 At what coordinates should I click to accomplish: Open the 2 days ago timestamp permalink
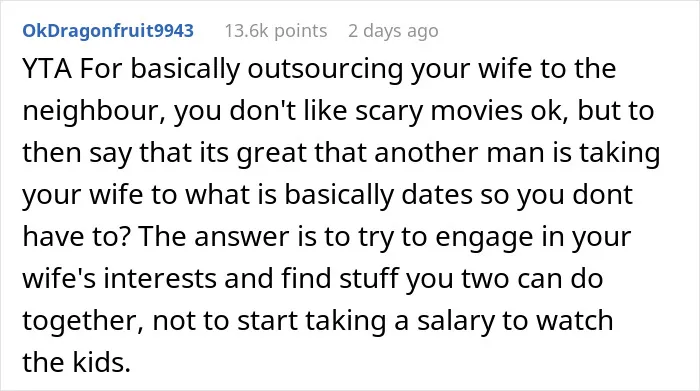393,31
